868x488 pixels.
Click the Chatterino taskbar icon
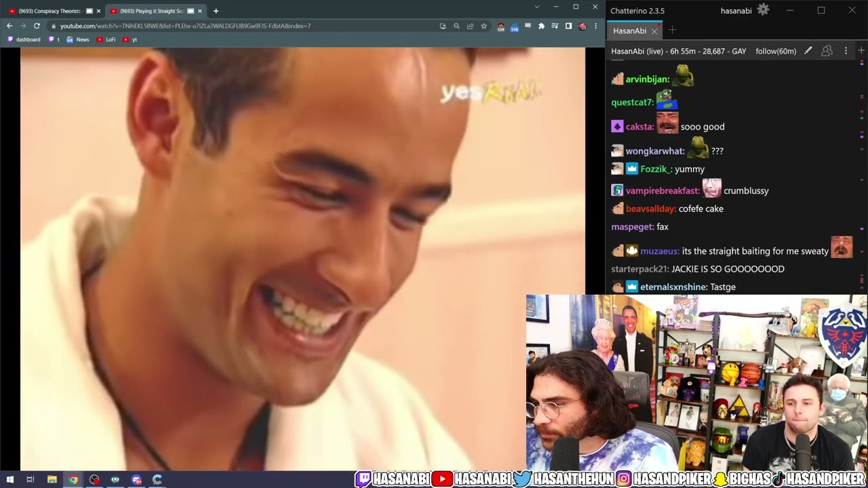tap(157, 479)
